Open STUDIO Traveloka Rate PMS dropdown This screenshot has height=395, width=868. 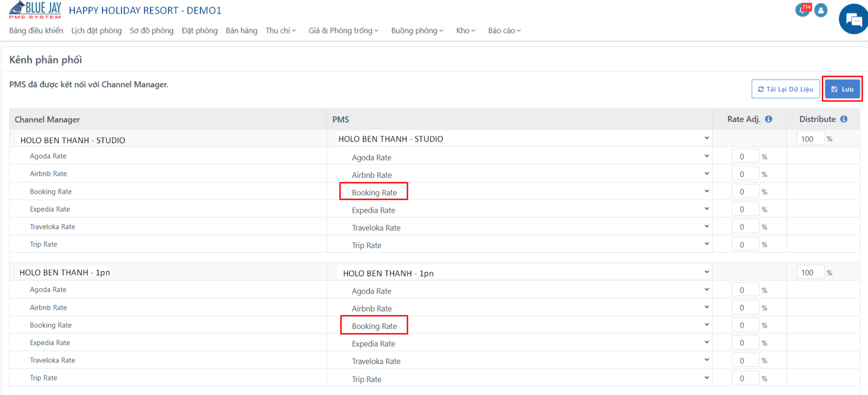[x=524, y=227]
